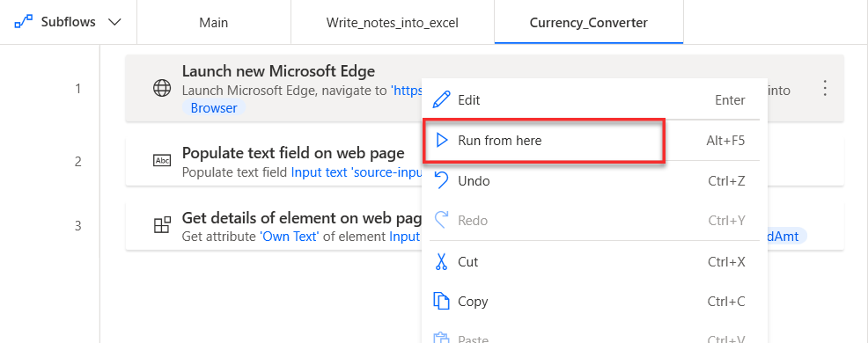The width and height of the screenshot is (868, 343).
Task: Click the Redo arrow icon
Action: click(x=441, y=220)
